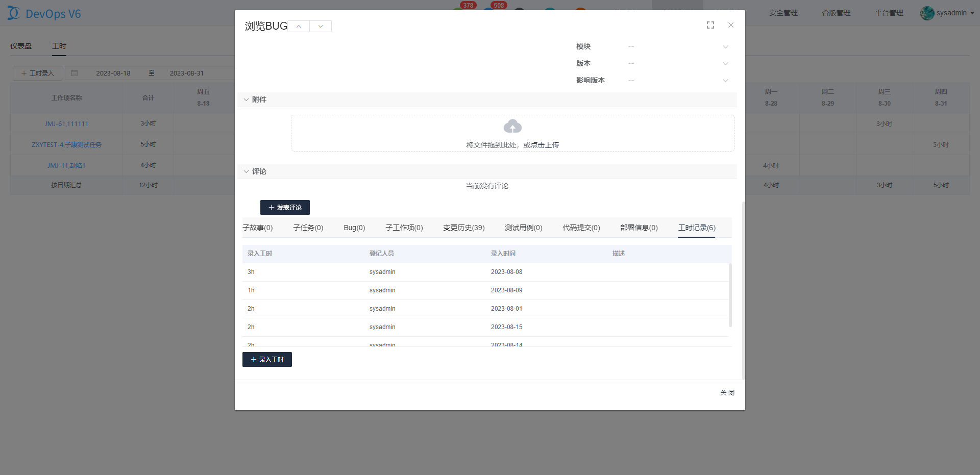980x475 pixels.
Task: Go to previous BUG with up arrow
Action: point(299,27)
